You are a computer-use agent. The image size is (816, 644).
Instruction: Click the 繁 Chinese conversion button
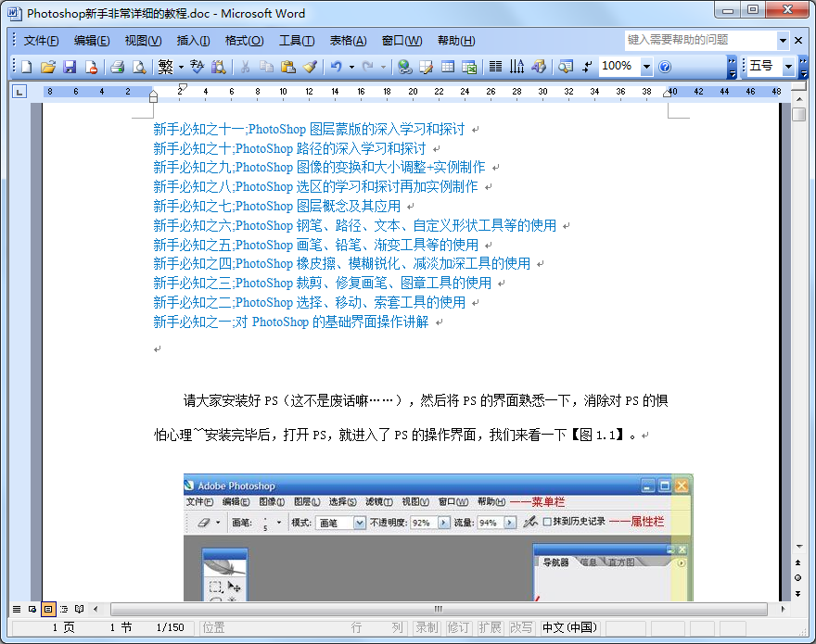165,67
